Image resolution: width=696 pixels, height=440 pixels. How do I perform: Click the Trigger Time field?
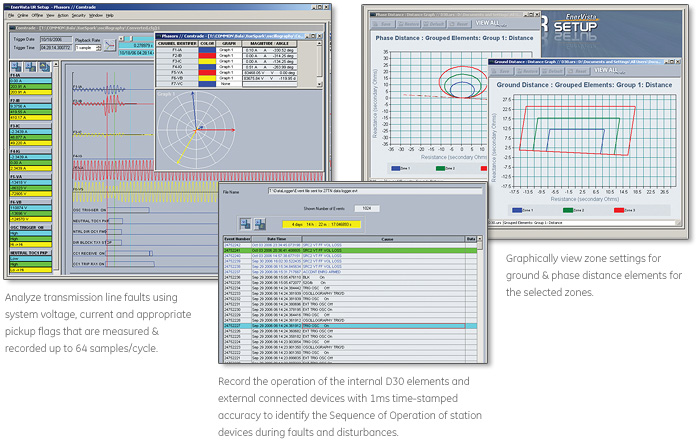(56, 48)
